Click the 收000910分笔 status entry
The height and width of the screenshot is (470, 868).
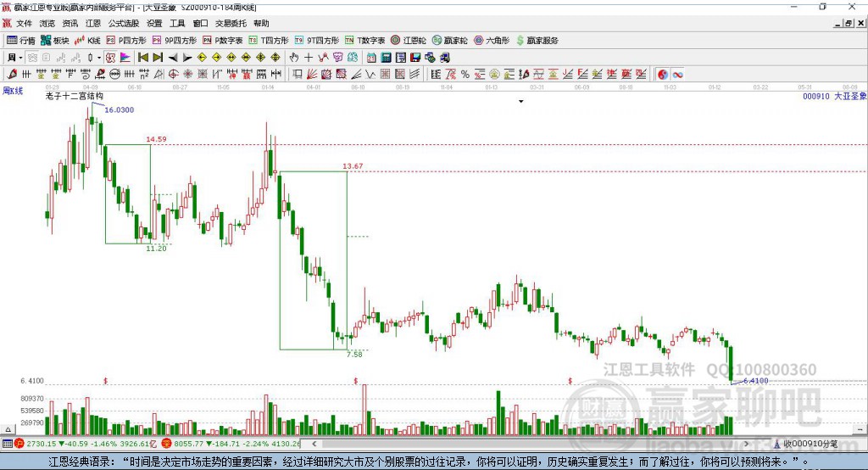point(805,444)
